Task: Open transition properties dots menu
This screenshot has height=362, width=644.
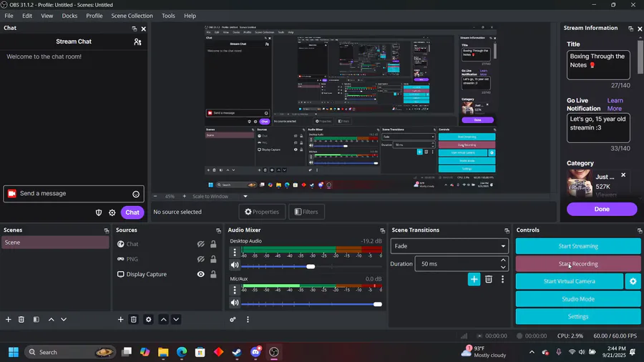Action: point(503,279)
